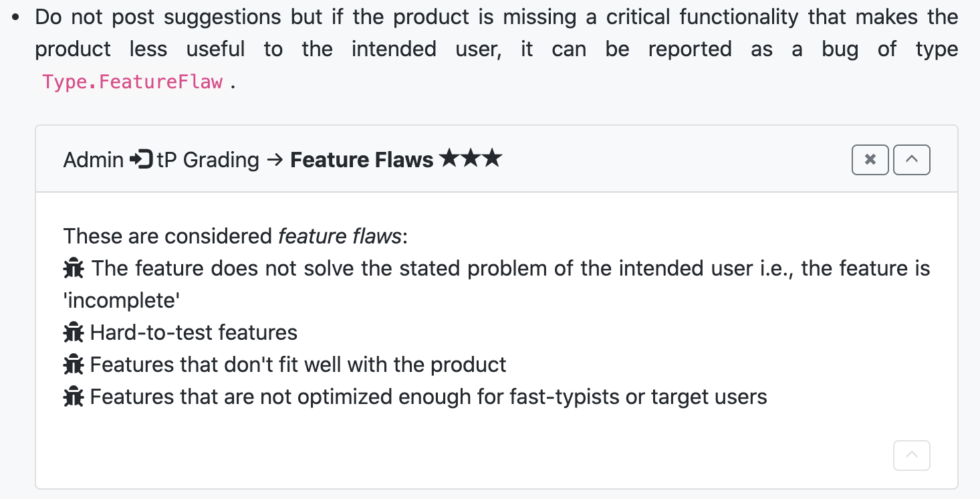Click the text 'incomplete' in the panel body
Viewport: 980px width, 499px height.
click(122, 300)
